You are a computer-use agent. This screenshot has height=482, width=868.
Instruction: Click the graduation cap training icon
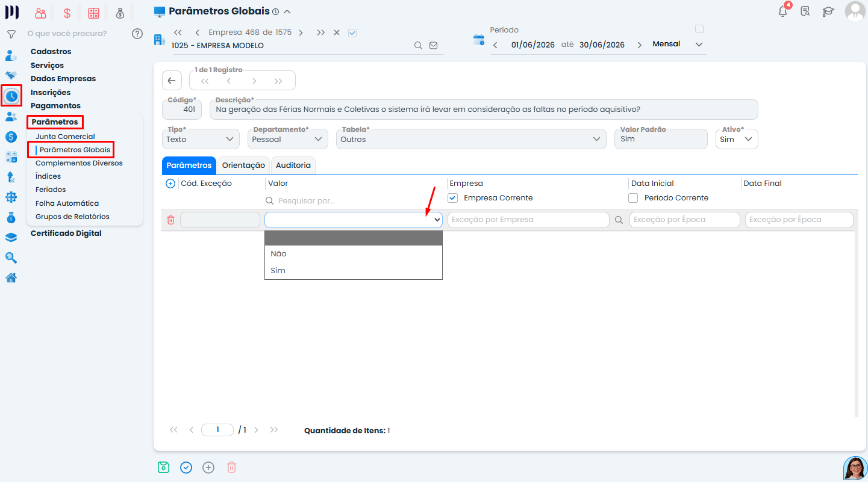tap(828, 11)
